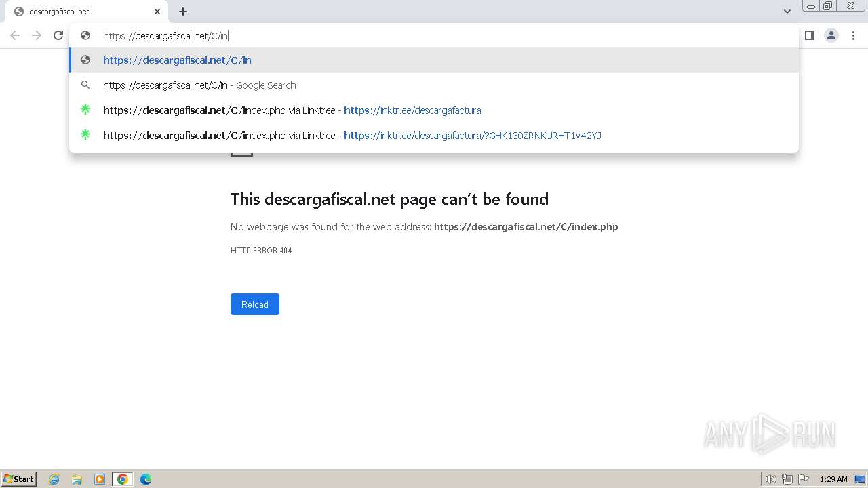Open the Windows Start menu

pyautogui.click(x=19, y=479)
